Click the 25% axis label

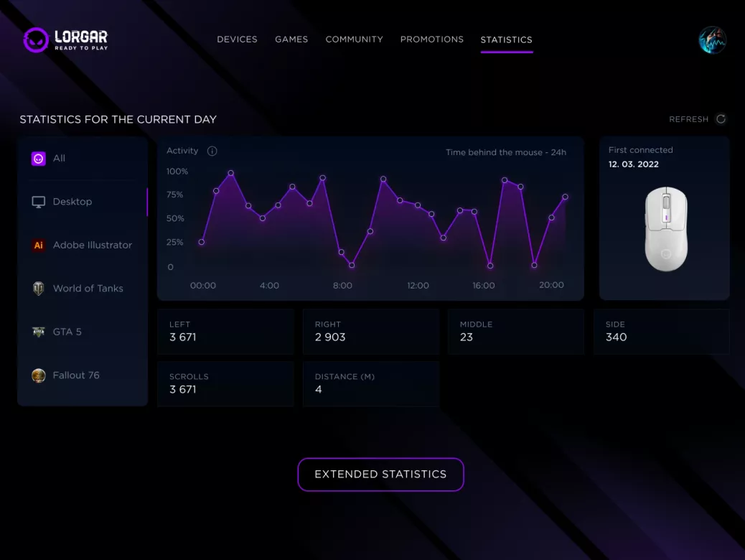coord(175,243)
